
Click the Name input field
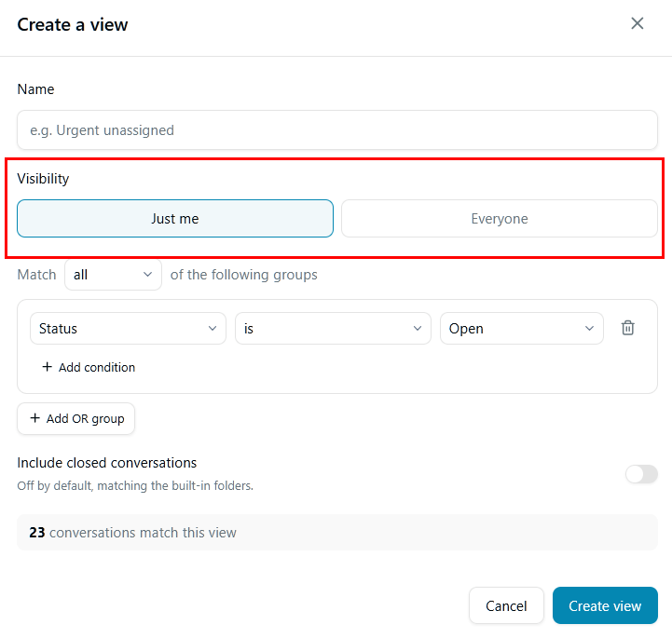(x=336, y=130)
